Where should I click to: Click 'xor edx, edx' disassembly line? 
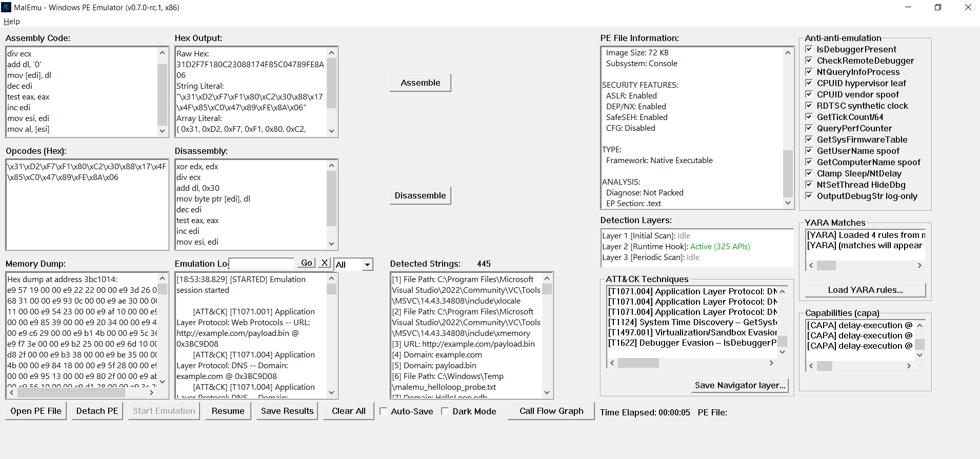coord(197,167)
